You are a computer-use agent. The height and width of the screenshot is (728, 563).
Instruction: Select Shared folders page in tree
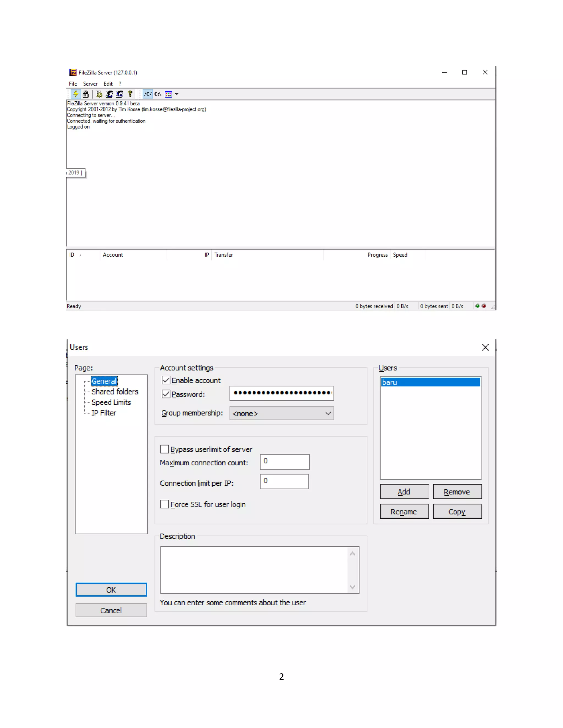pyautogui.click(x=114, y=392)
